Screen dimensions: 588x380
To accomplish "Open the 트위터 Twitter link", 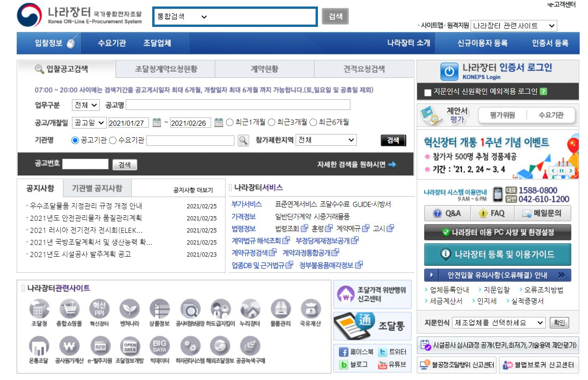I will click(392, 352).
